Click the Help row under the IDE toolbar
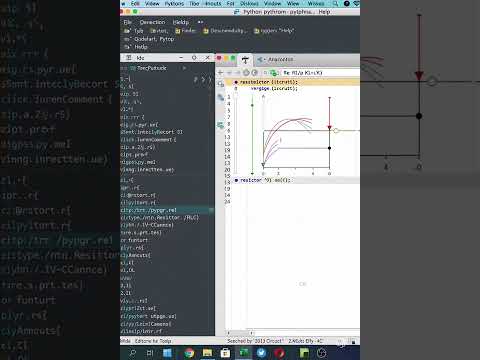 tap(136, 47)
